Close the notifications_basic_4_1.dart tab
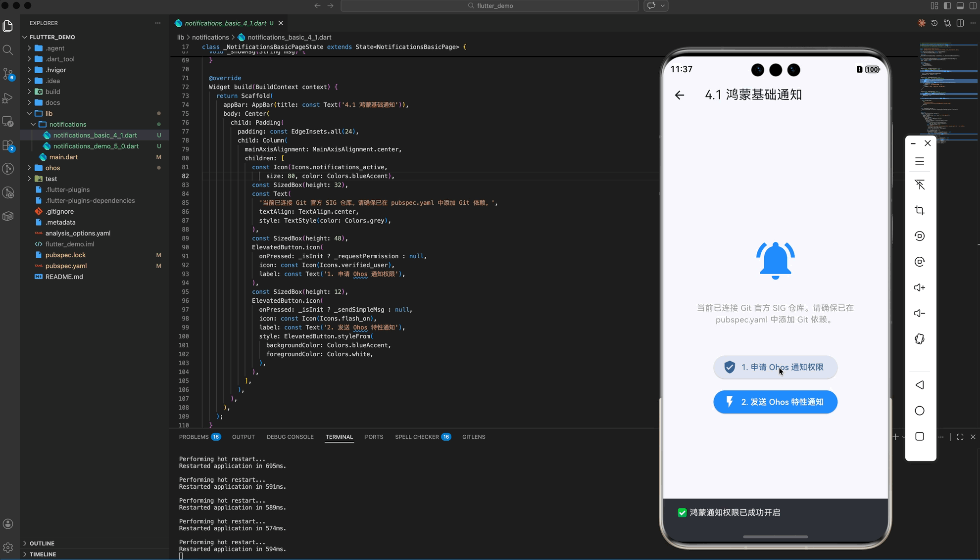Screen dimensions: 980x560 coord(281,23)
